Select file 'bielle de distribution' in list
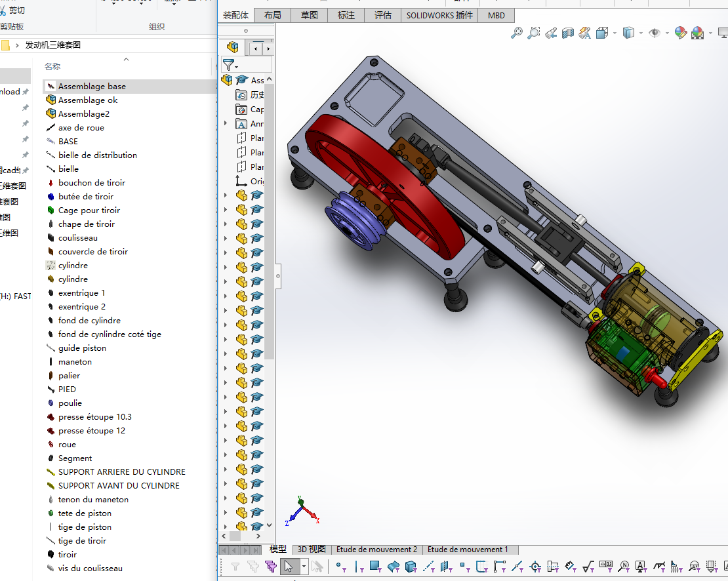 (97, 155)
